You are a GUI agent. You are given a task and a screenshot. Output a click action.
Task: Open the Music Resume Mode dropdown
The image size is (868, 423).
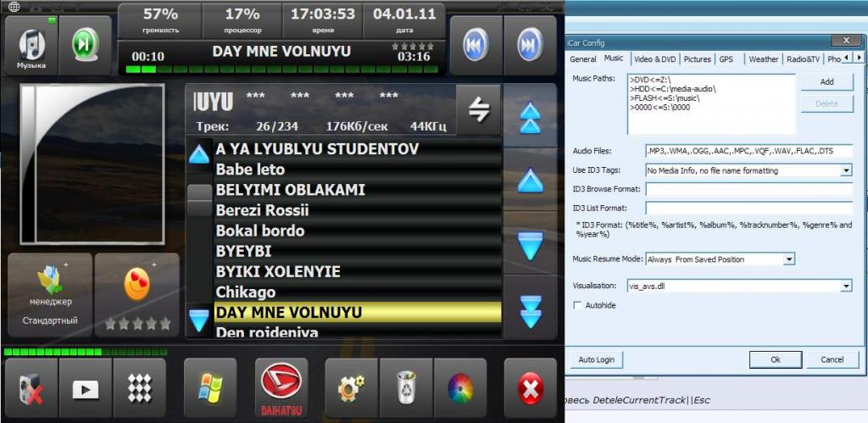pyautogui.click(x=788, y=259)
